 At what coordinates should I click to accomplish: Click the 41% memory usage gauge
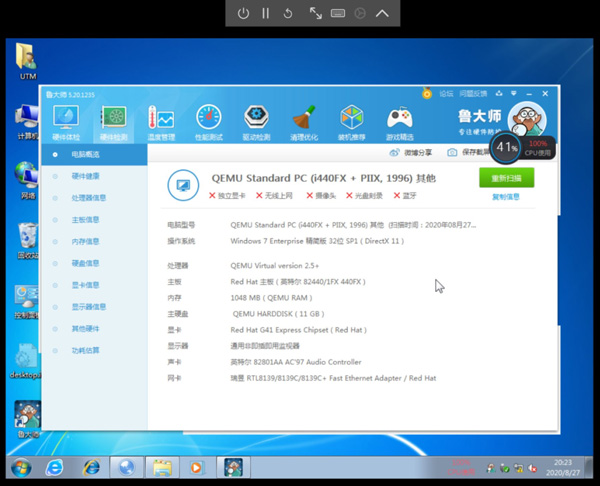[506, 147]
